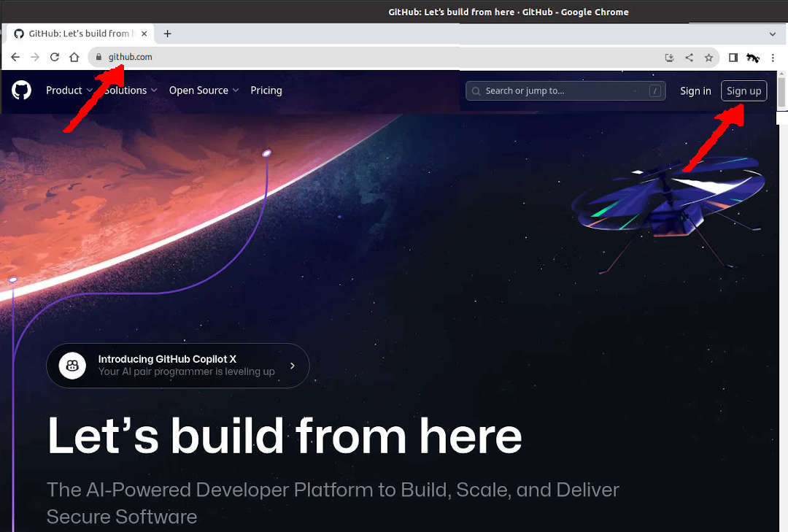Select the GitHub: Let's build from here tab
Screen dimensions: 788x532
pos(80,34)
